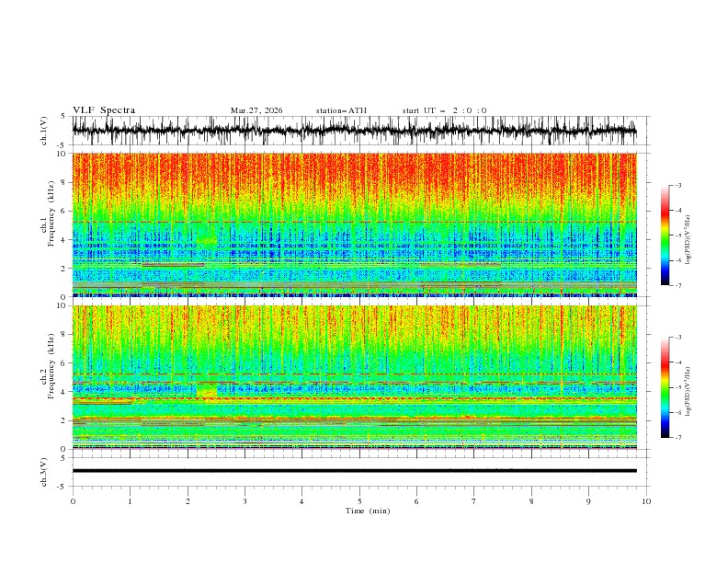Select the ch.2 "Frequency (kHz)" axis label
This screenshot has height=563, width=728.
(51, 366)
